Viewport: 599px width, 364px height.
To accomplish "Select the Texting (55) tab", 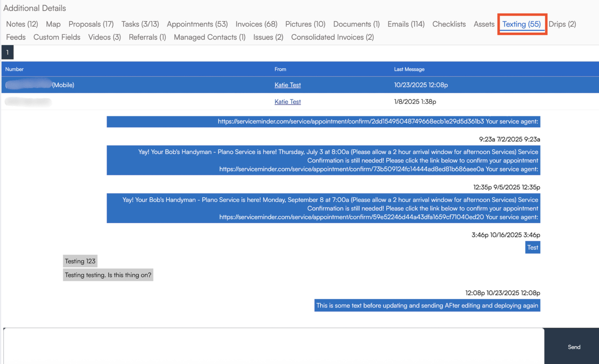I will [x=521, y=24].
